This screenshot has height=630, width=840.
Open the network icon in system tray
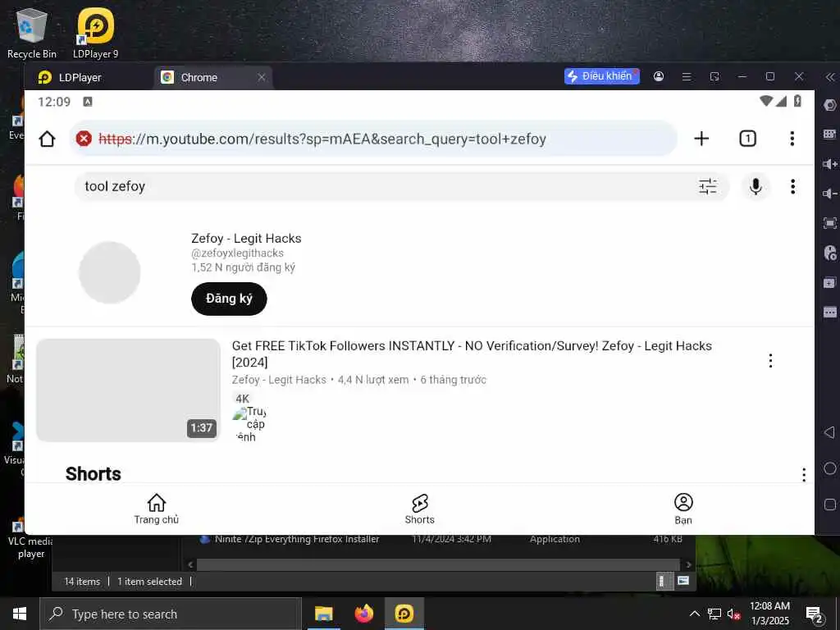pos(714,614)
